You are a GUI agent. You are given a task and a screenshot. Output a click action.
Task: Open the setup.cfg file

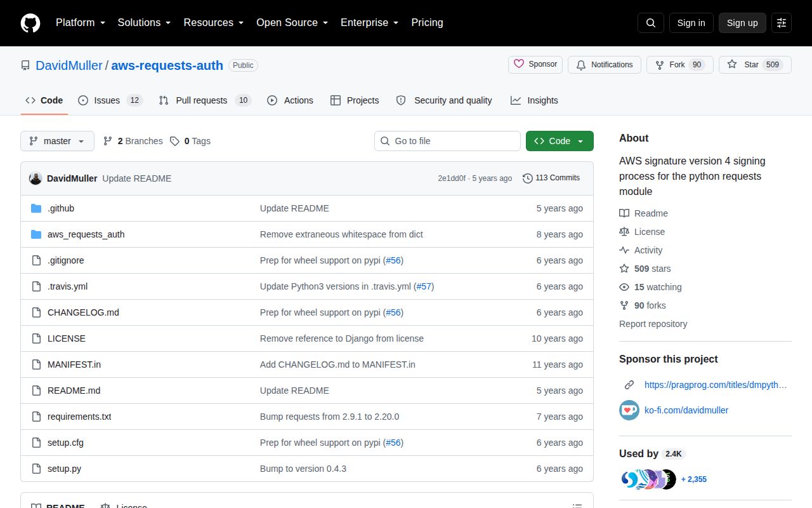click(65, 443)
